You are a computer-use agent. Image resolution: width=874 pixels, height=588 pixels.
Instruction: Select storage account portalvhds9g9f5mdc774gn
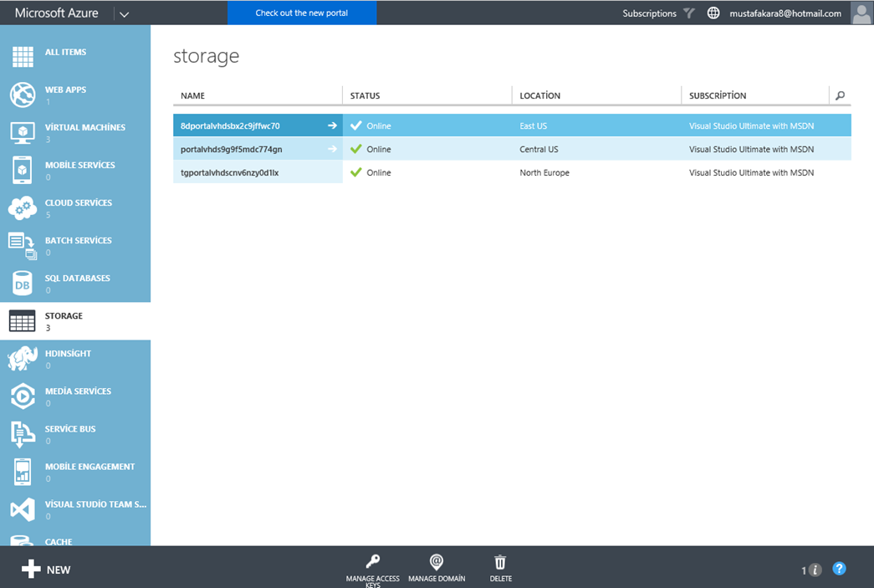[232, 150]
